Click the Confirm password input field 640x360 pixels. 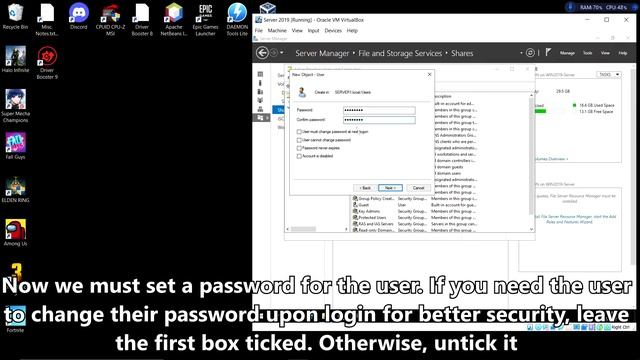coord(379,120)
